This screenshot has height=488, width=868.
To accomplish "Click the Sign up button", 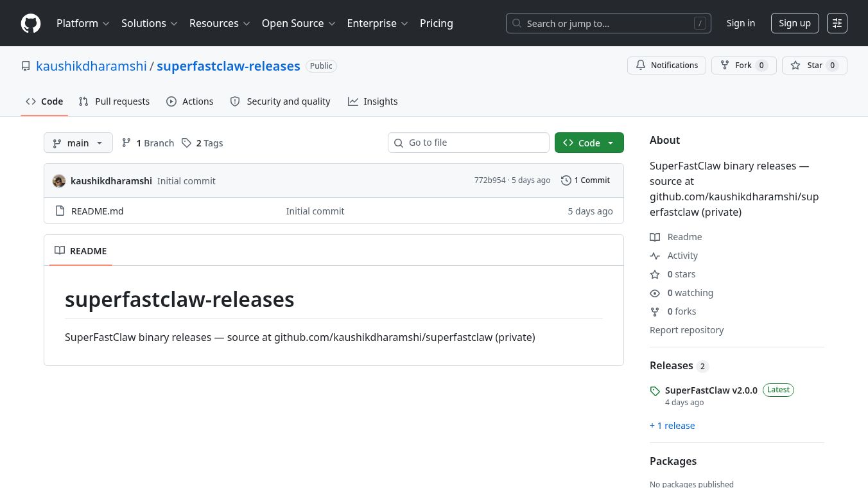I will tap(795, 23).
